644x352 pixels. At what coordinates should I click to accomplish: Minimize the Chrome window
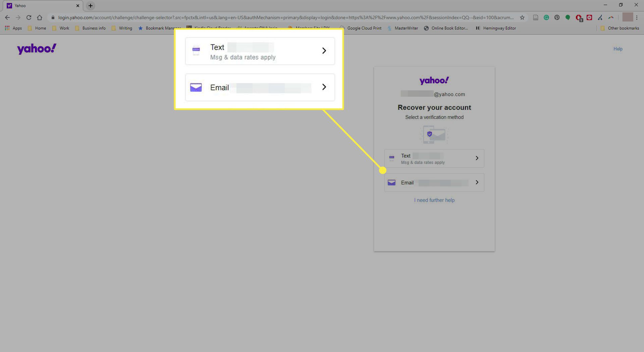tap(605, 5)
